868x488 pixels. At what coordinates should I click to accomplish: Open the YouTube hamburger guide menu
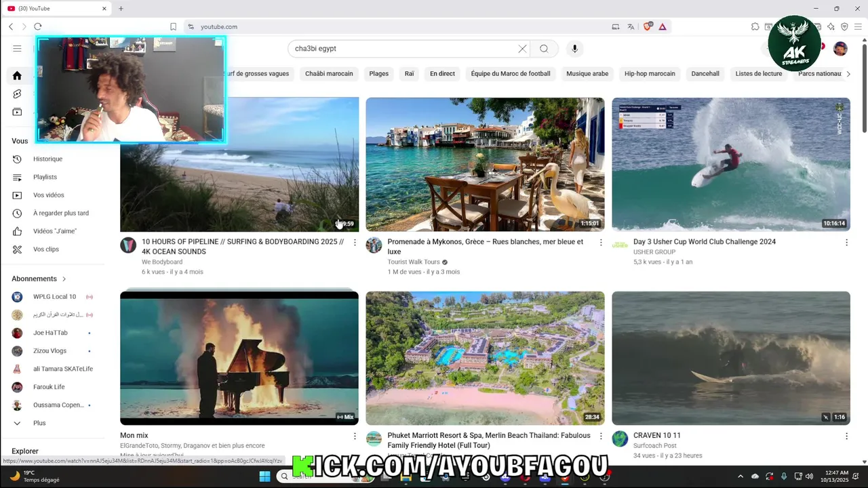(x=17, y=48)
